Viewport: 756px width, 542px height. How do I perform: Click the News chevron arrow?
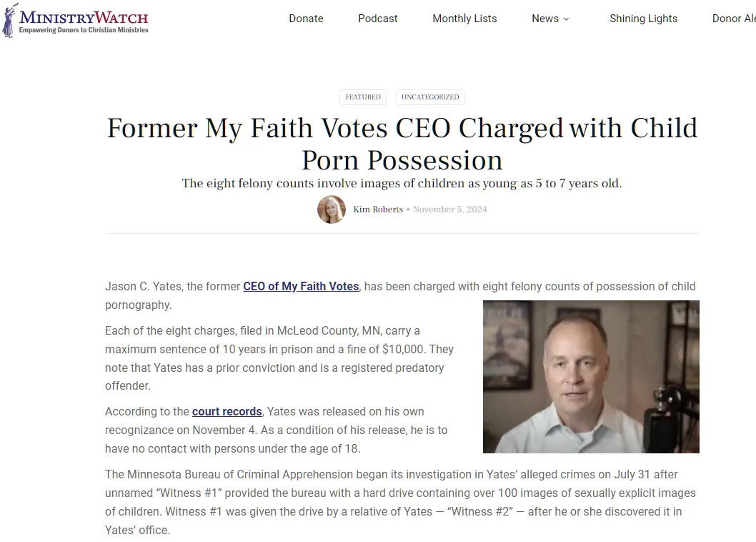pos(566,19)
